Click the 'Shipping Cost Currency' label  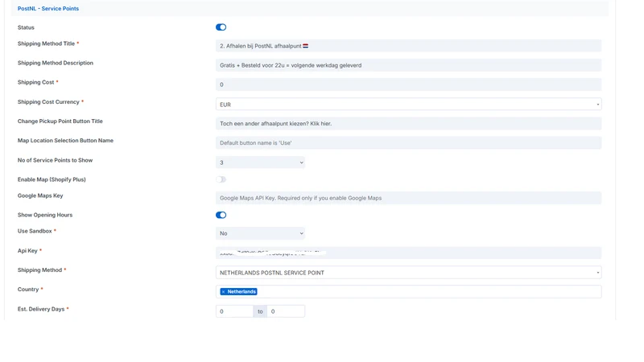pyautogui.click(x=48, y=102)
